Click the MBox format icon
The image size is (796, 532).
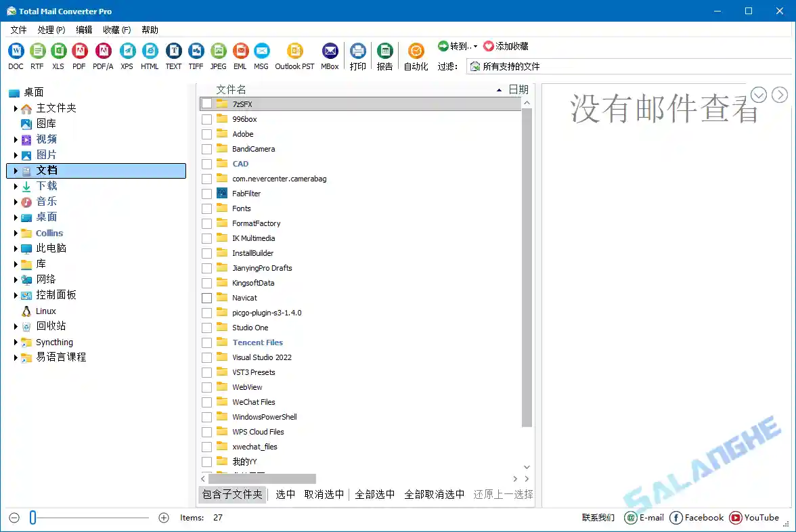click(330, 51)
